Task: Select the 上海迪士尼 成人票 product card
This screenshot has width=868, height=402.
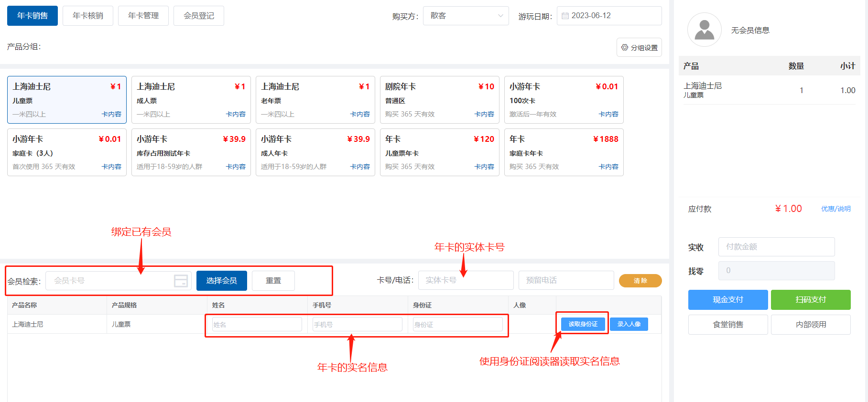Action: 191,99
